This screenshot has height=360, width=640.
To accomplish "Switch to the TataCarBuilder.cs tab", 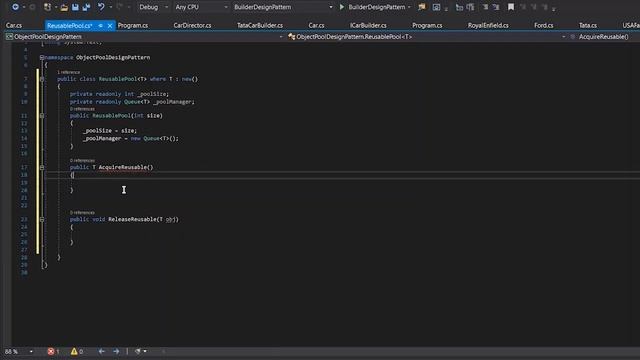I will tap(260, 25).
